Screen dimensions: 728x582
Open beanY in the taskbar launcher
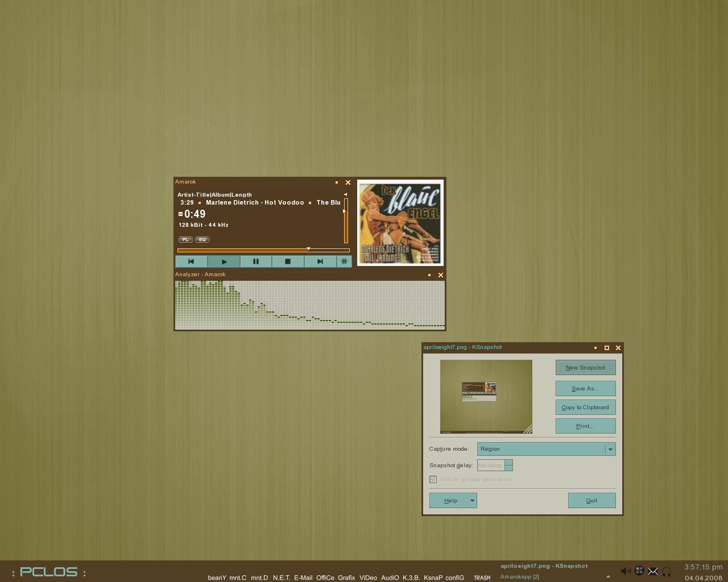[x=217, y=577]
